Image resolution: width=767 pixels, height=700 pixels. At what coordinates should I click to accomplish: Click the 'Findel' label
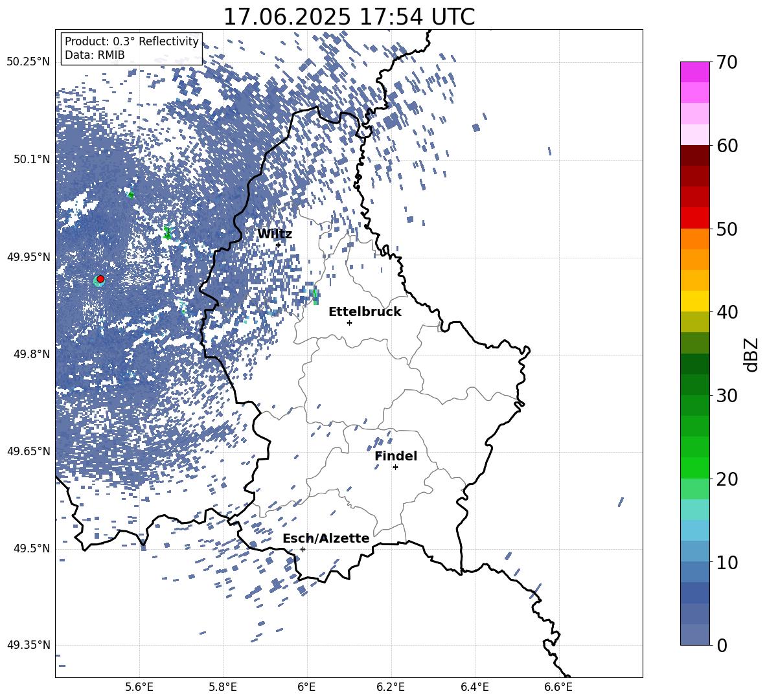pos(396,456)
